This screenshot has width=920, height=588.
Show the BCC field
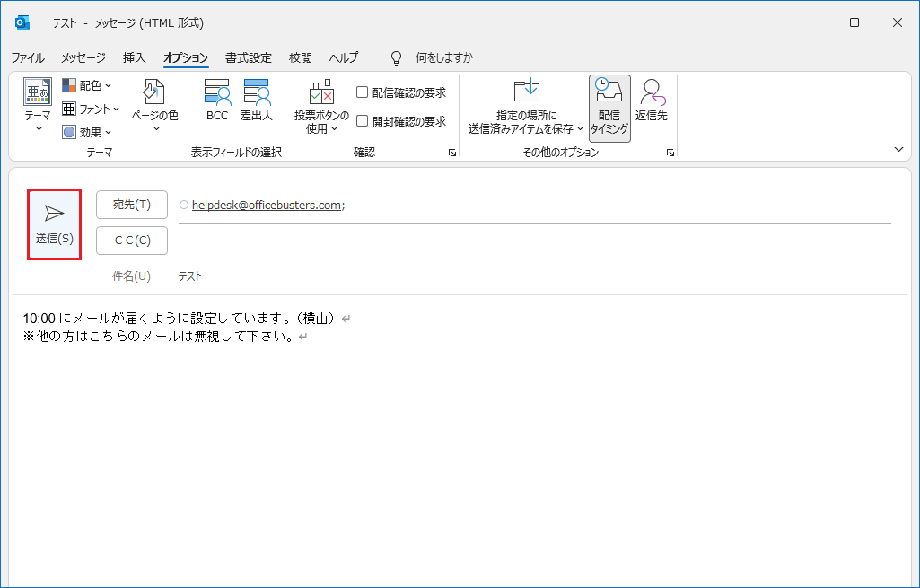coord(217,100)
